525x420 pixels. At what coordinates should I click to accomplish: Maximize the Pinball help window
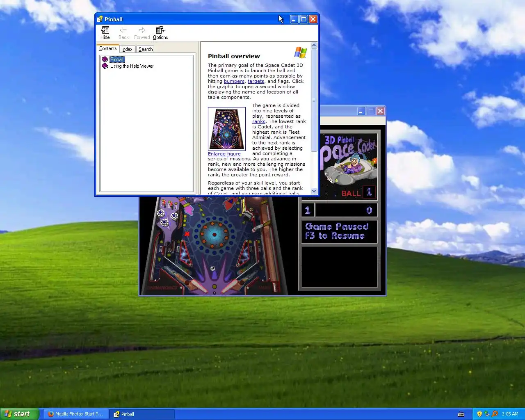point(304,19)
